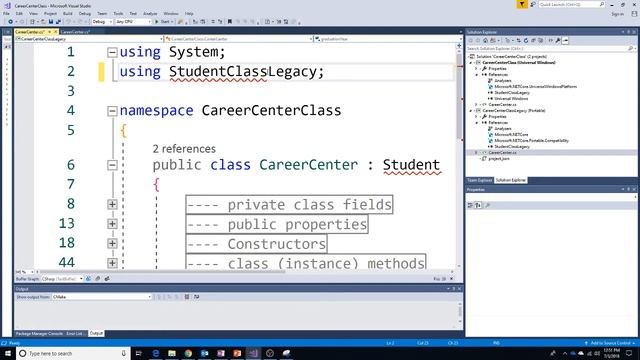Screen dimensions: 640x360
Task: Collapse the CareerCenter class at line 6
Action: tap(112, 165)
